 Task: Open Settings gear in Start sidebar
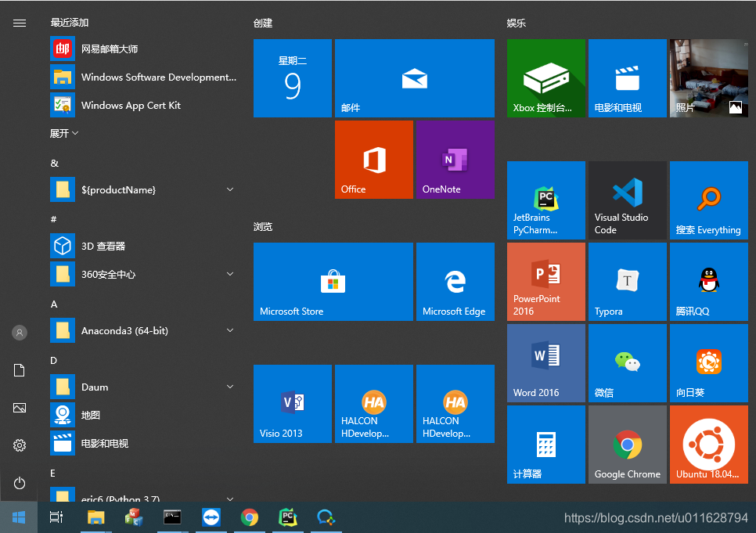(x=20, y=445)
